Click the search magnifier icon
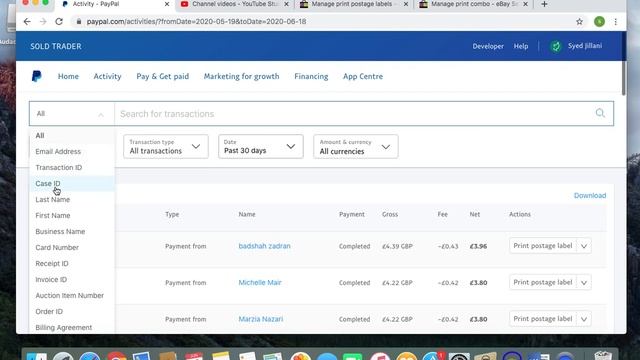 point(600,113)
